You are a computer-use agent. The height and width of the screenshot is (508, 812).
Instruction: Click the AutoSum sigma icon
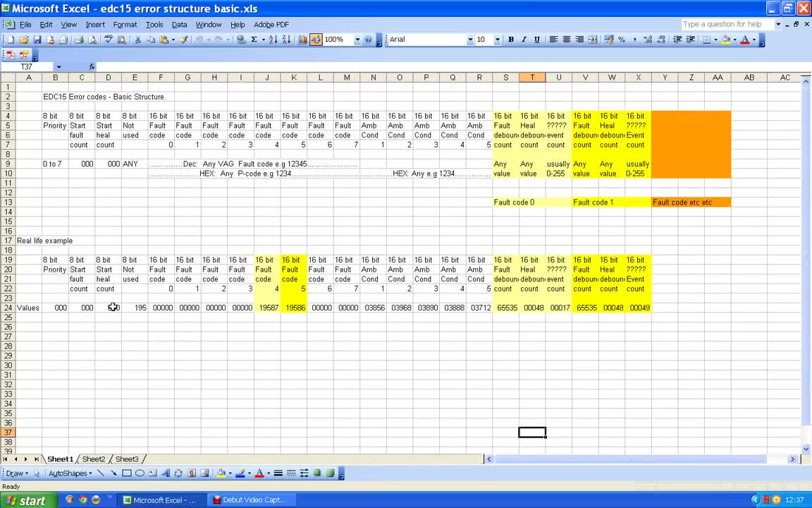tap(254, 40)
